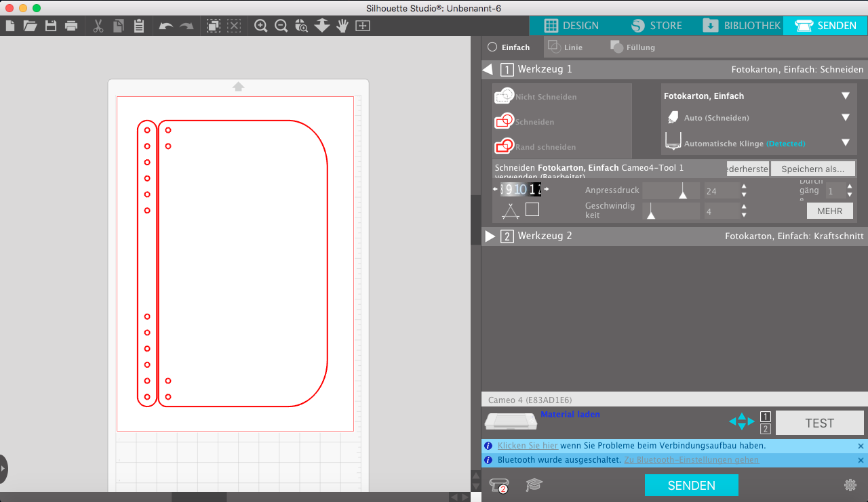868x502 pixels.
Task: Click the blue media arrow controls
Action: pos(741,421)
